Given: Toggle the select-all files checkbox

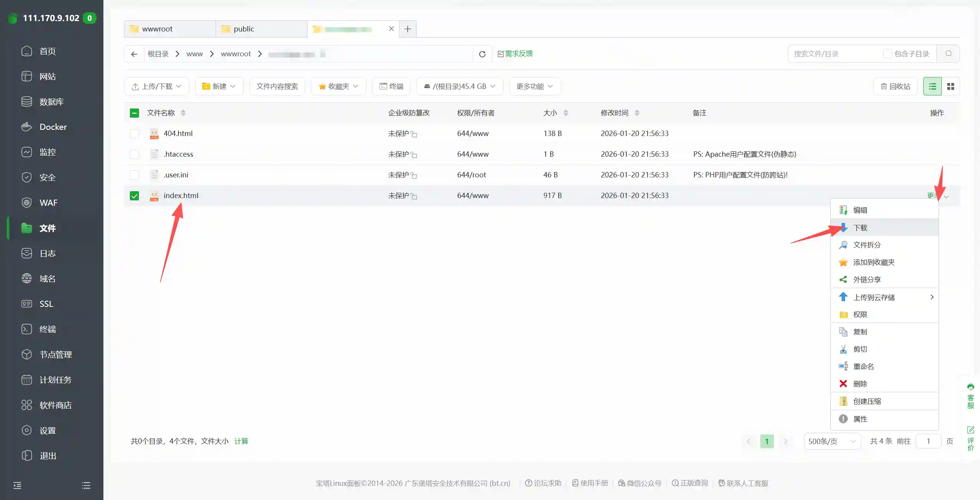Looking at the screenshot, I should (134, 113).
